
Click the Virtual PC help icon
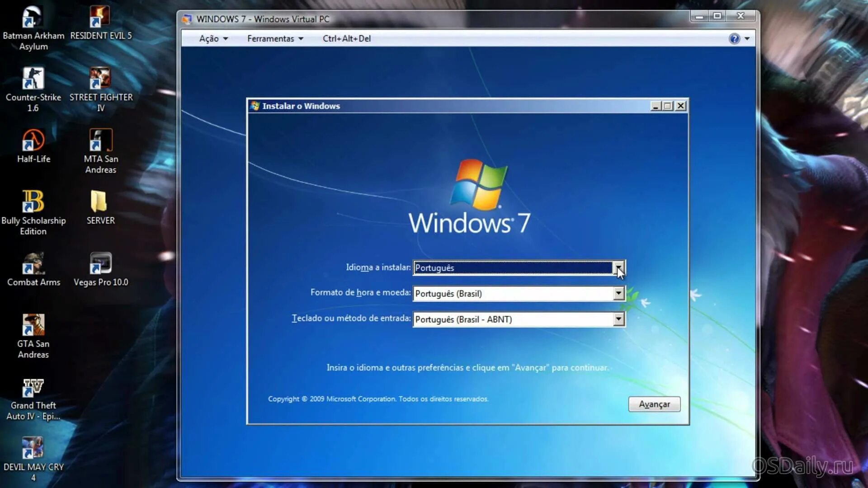point(734,39)
